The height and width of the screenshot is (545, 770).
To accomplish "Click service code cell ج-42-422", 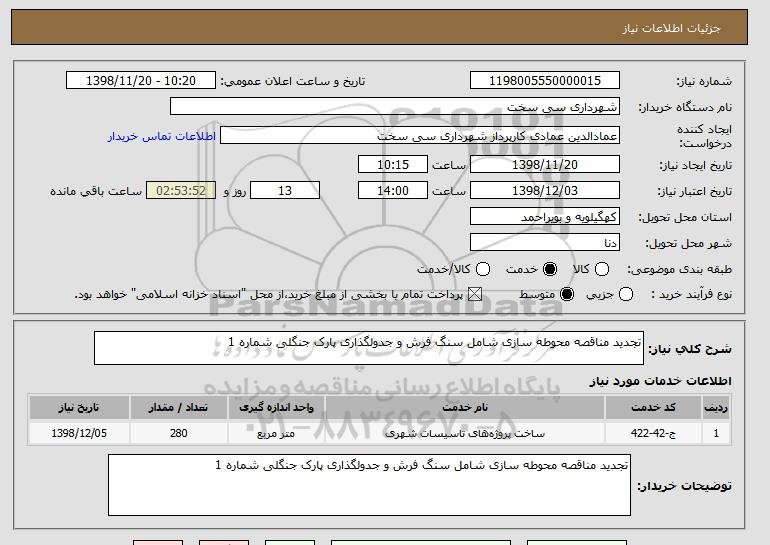I will pos(653,433).
